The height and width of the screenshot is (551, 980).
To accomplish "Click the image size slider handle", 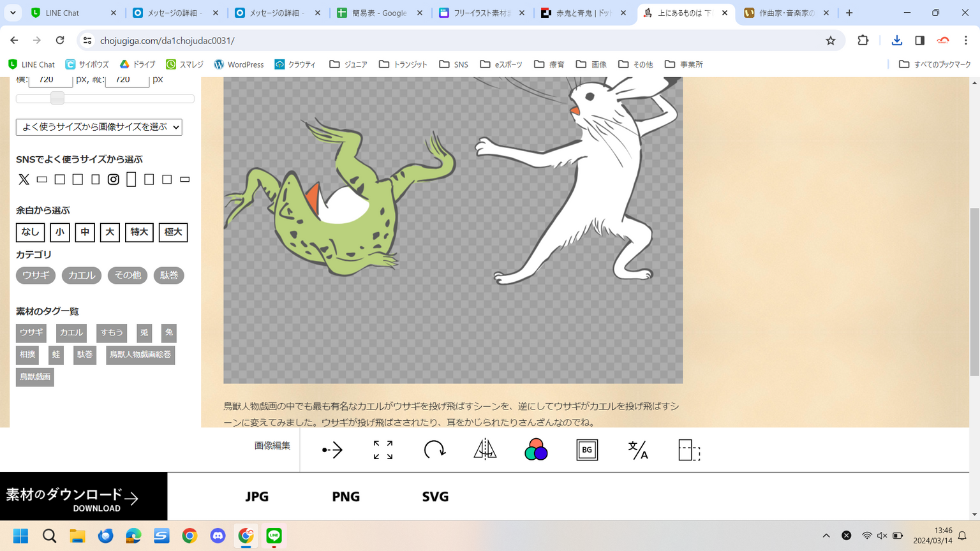I will coord(57,98).
